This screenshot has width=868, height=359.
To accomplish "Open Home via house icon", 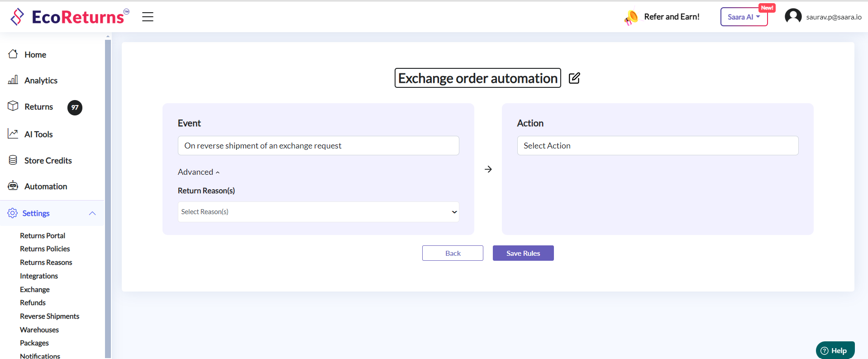I will point(13,54).
